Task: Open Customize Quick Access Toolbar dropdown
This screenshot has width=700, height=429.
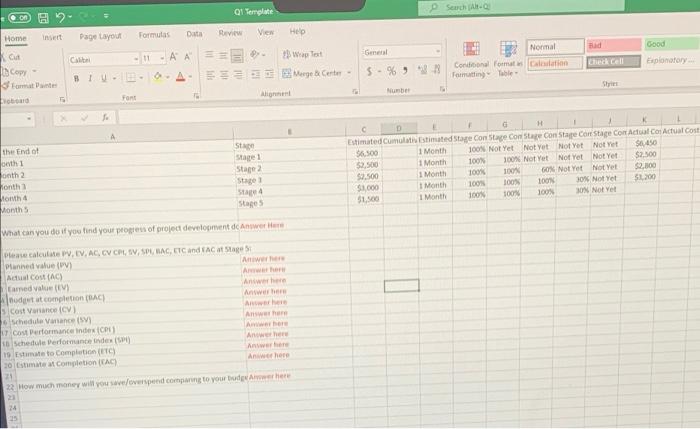Action: point(106,16)
